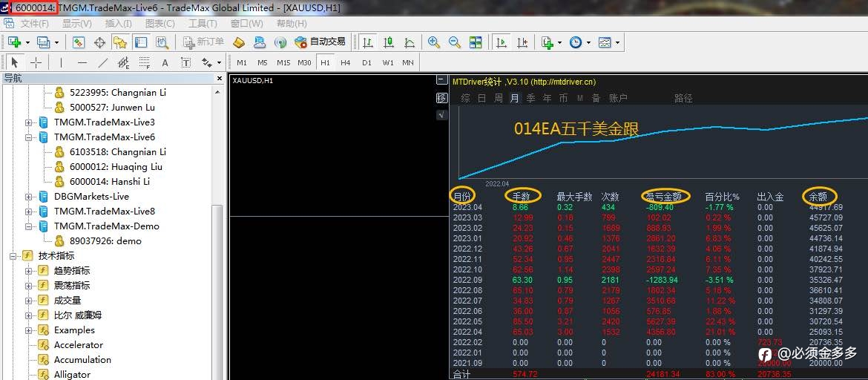Select the Alligator indicator

72,375
